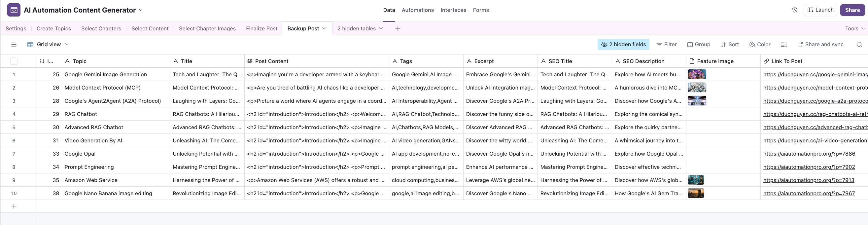Open the Group options

699,45
